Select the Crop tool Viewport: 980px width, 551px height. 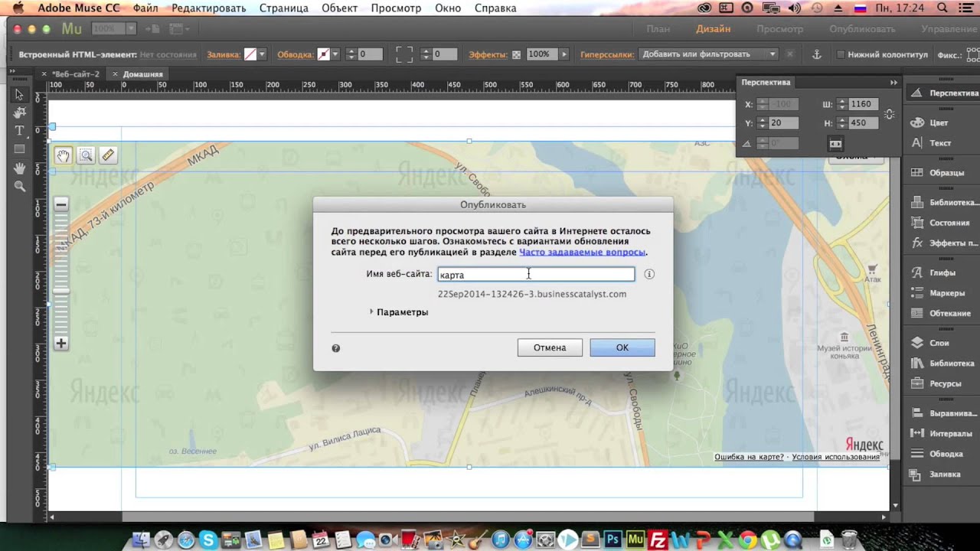click(20, 112)
